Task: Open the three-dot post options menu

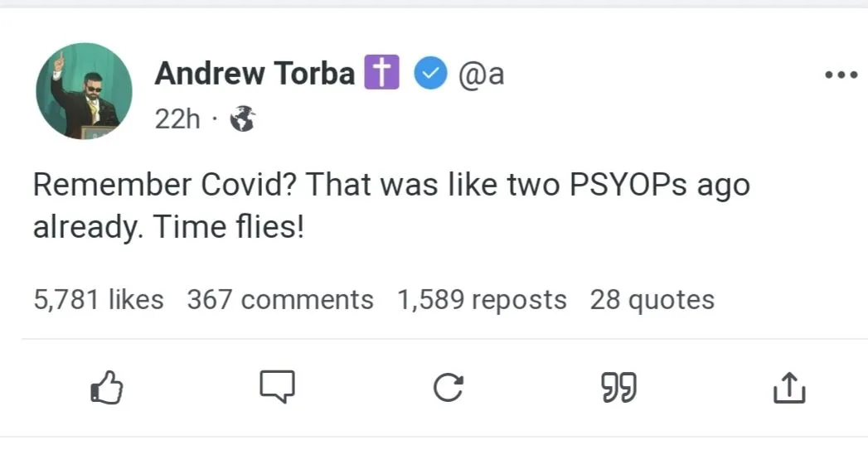Action: pos(841,75)
